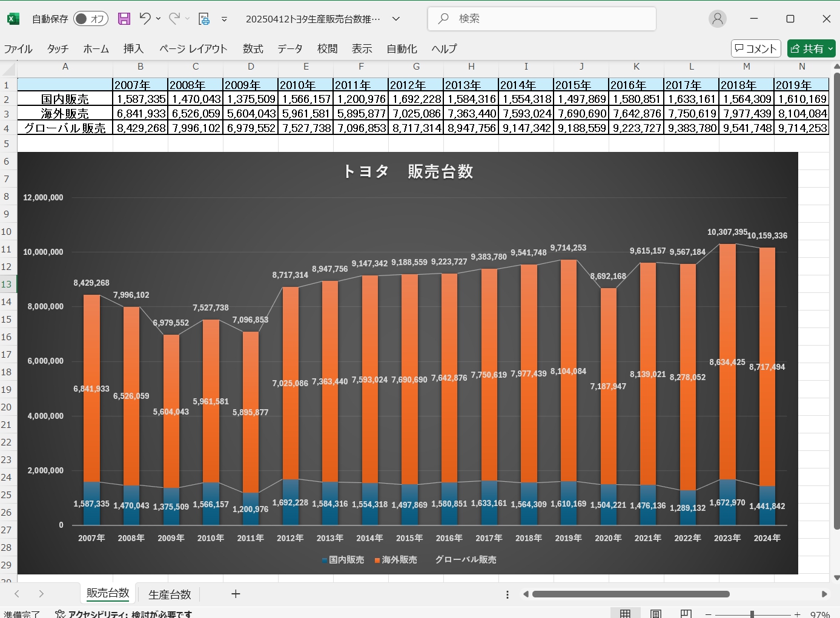The width and height of the screenshot is (840, 618).
Task: Open the ページ レイアウト tab
Action: click(x=193, y=49)
